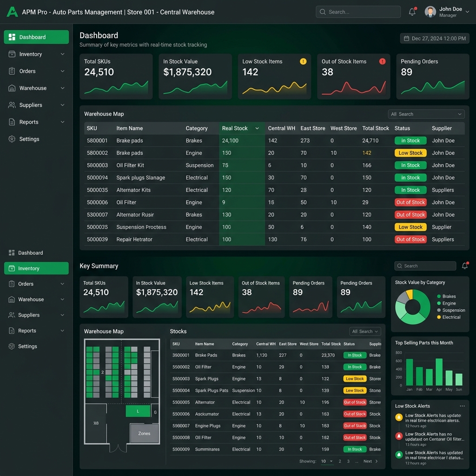Click the Status header in upper table
This screenshot has width=476, height=476.
click(402, 128)
